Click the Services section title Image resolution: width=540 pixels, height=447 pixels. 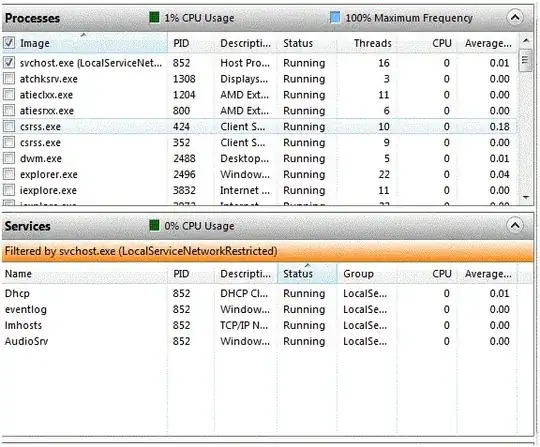pos(28,226)
